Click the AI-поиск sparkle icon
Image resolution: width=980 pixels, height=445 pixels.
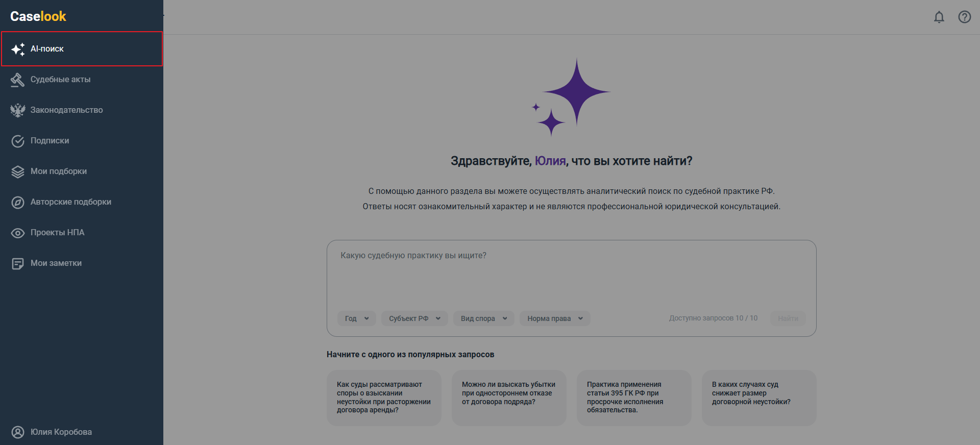tap(18, 49)
